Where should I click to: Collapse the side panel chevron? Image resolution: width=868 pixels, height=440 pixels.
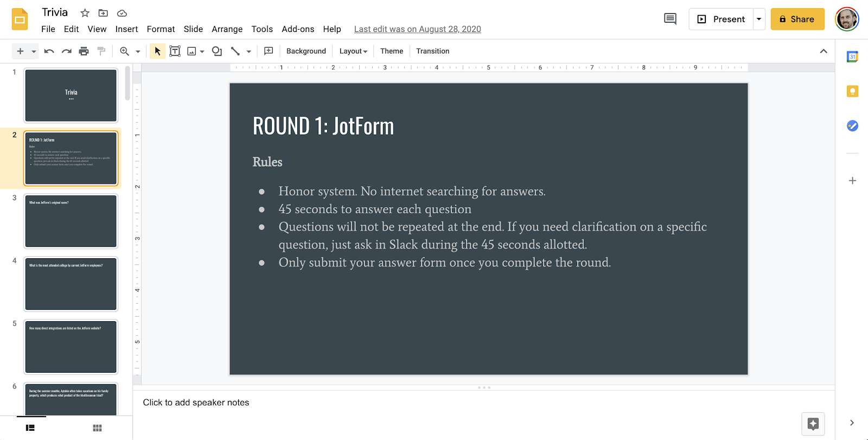pos(852,423)
